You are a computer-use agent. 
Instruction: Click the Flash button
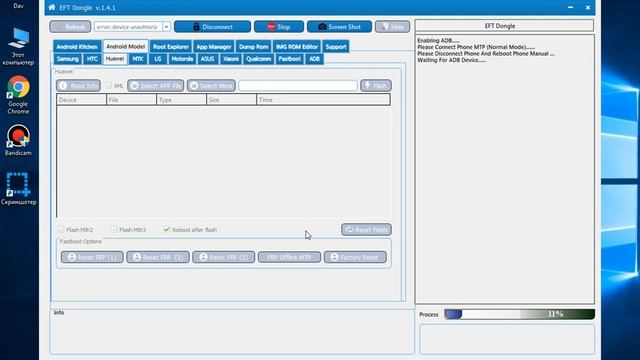[376, 85]
